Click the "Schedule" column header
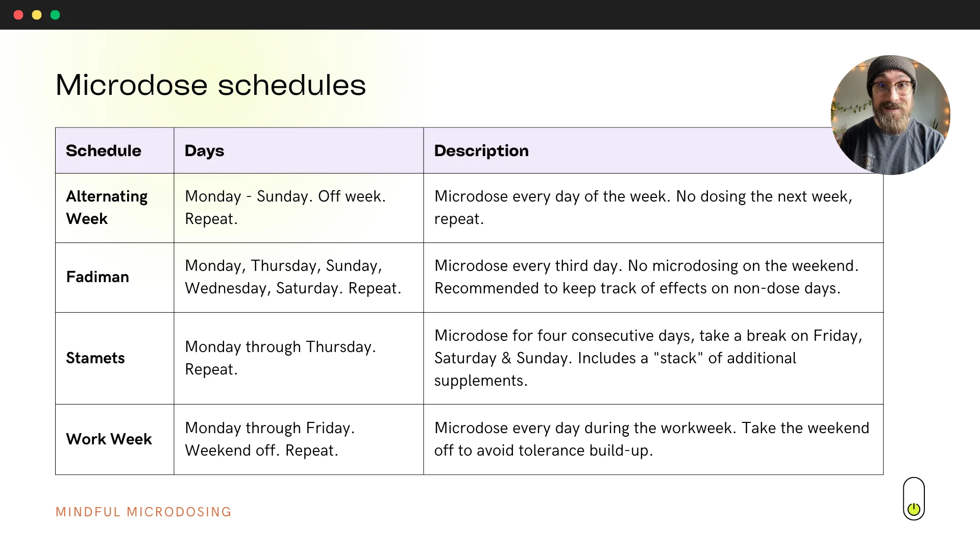This screenshot has width=980, height=551. [104, 151]
